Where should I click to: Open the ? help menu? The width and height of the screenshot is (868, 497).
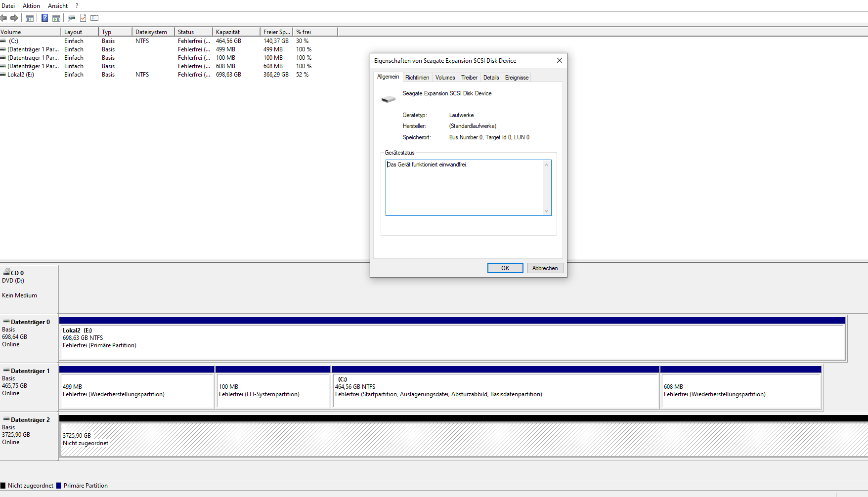[x=77, y=6]
